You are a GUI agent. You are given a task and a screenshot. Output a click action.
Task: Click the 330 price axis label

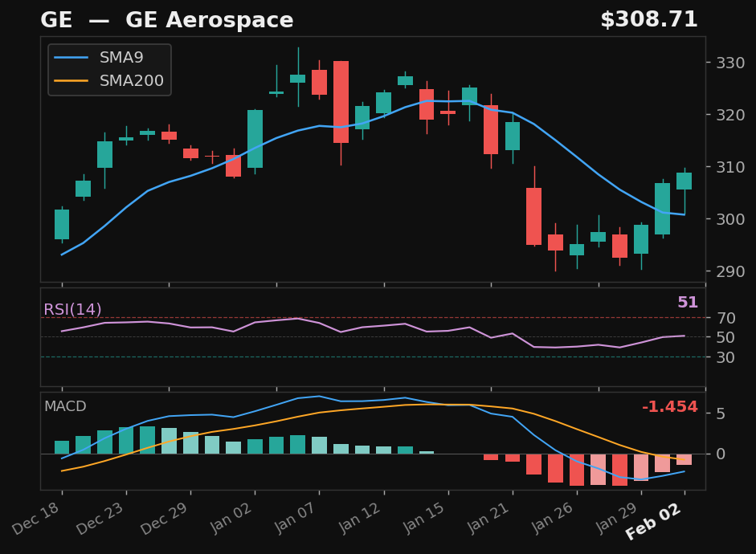pos(730,63)
